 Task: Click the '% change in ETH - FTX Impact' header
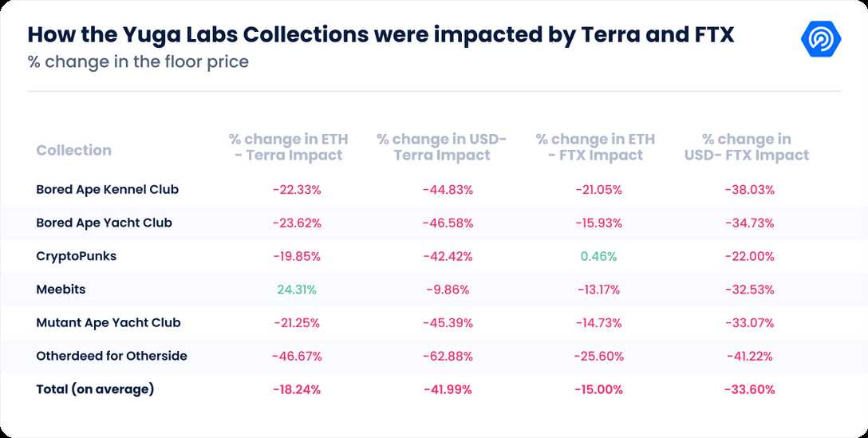[x=594, y=148]
